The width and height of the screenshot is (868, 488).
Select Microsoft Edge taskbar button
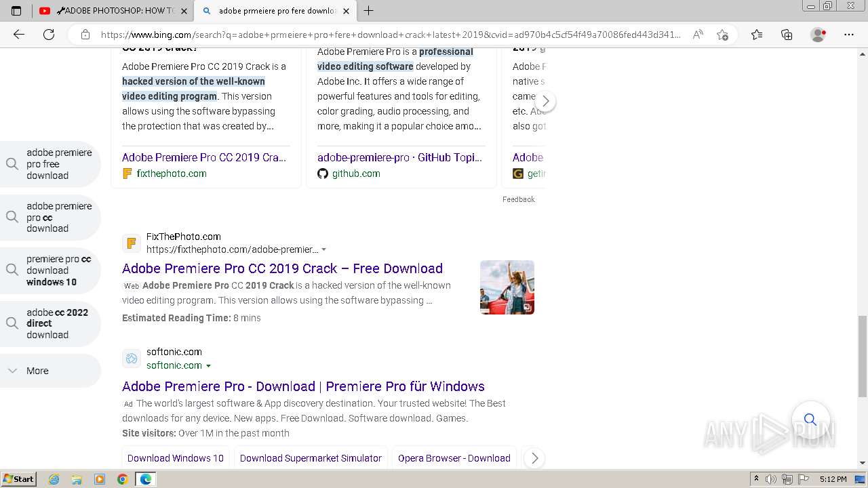[146, 479]
